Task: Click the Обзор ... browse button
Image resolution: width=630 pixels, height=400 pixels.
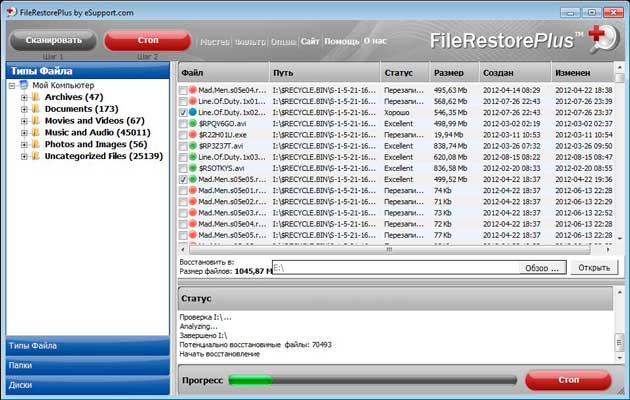Action: coord(542,268)
